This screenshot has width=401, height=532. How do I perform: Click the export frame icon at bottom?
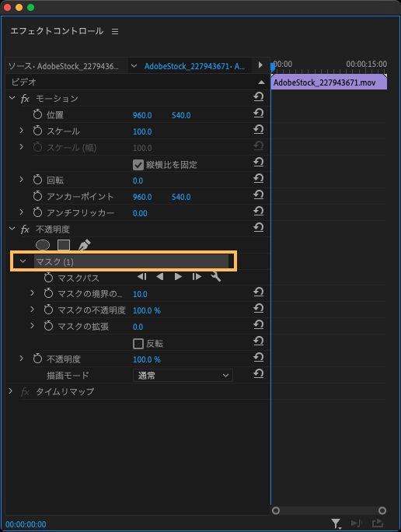378,523
